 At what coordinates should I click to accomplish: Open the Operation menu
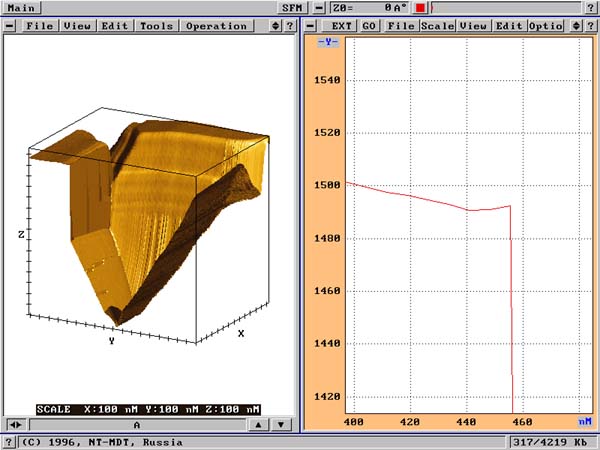coord(217,25)
